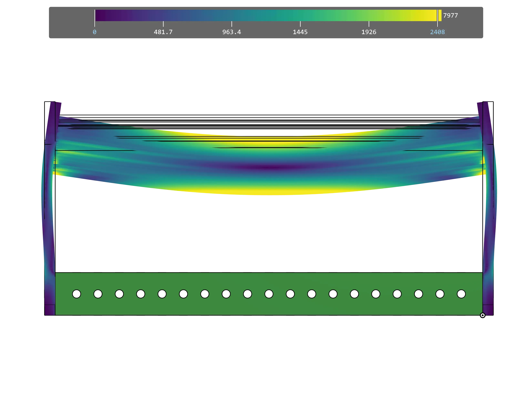Click the 1926 tick label

[x=368, y=32]
